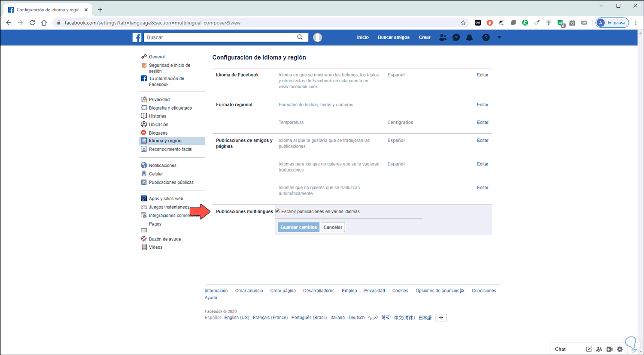Viewport: 644px width, 355px height.
Task: Click the Ubicación icon in the sidebar
Action: (x=144, y=124)
